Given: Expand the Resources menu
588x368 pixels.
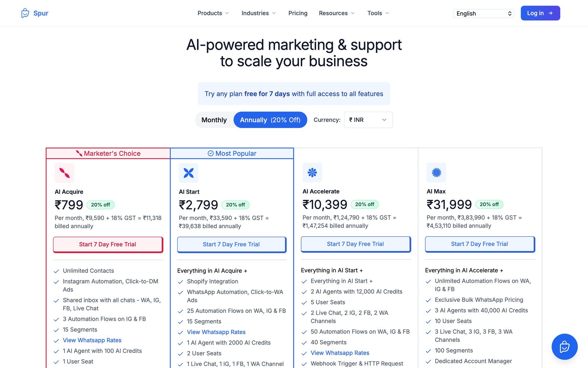Looking at the screenshot, I should tap(337, 13).
